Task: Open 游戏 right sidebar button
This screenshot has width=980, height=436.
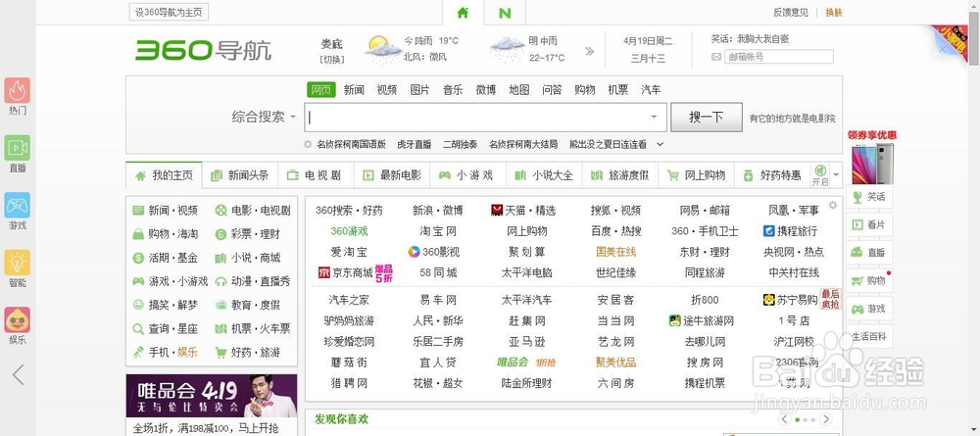Action: [x=868, y=309]
